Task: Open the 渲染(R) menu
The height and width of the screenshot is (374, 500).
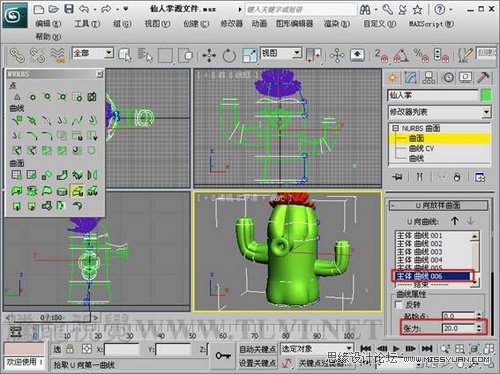Action: (337, 24)
